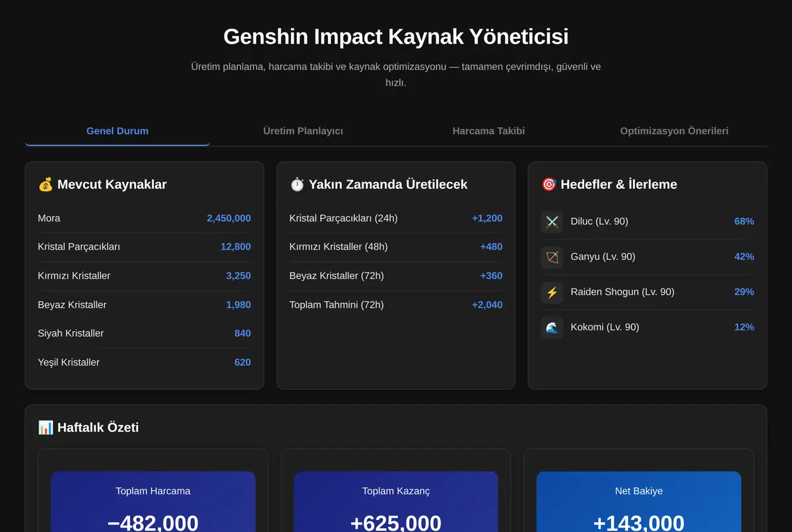Click the Net Bakiye summary card
792x532 pixels.
639,502
